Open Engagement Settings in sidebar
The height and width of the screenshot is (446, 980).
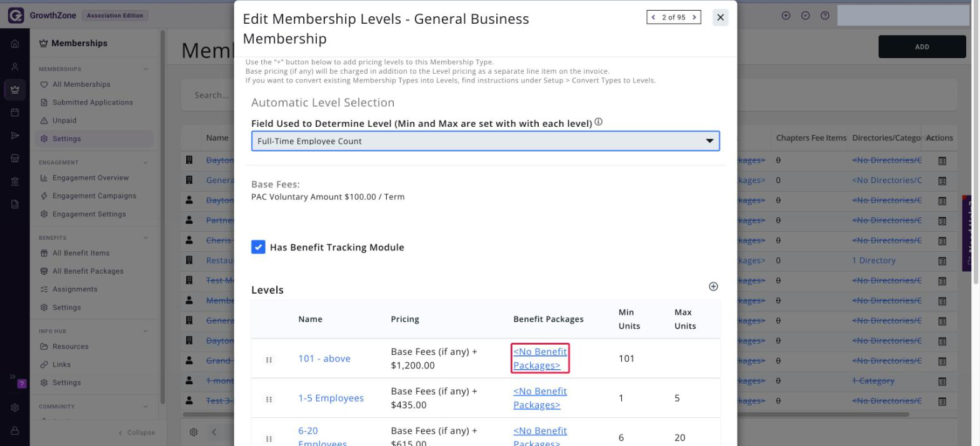coord(89,214)
